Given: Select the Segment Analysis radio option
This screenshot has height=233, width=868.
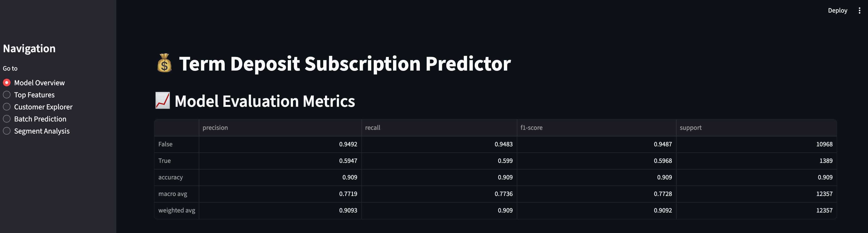Looking at the screenshot, I should click(36, 131).
